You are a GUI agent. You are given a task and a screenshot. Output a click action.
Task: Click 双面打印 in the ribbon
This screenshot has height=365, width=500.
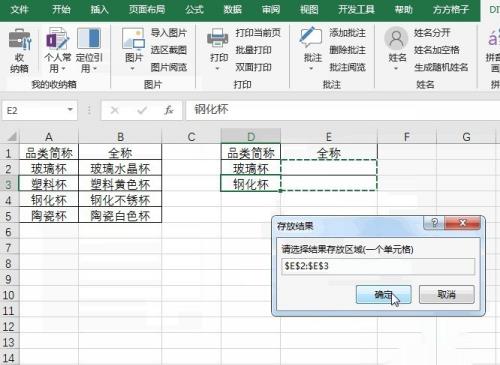253,67
